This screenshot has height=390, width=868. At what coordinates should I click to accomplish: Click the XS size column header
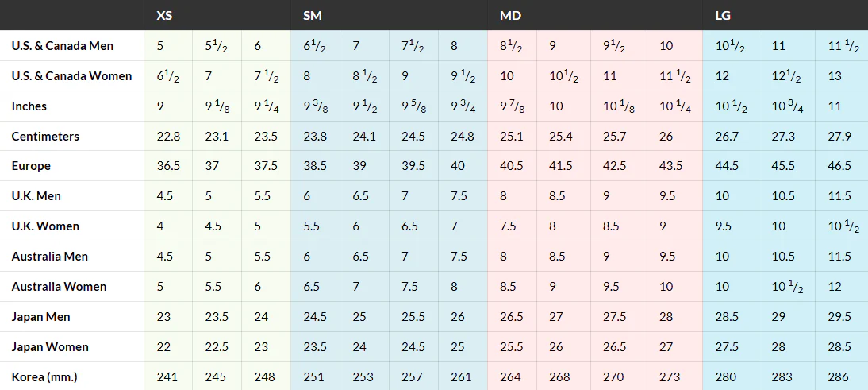[x=164, y=16]
